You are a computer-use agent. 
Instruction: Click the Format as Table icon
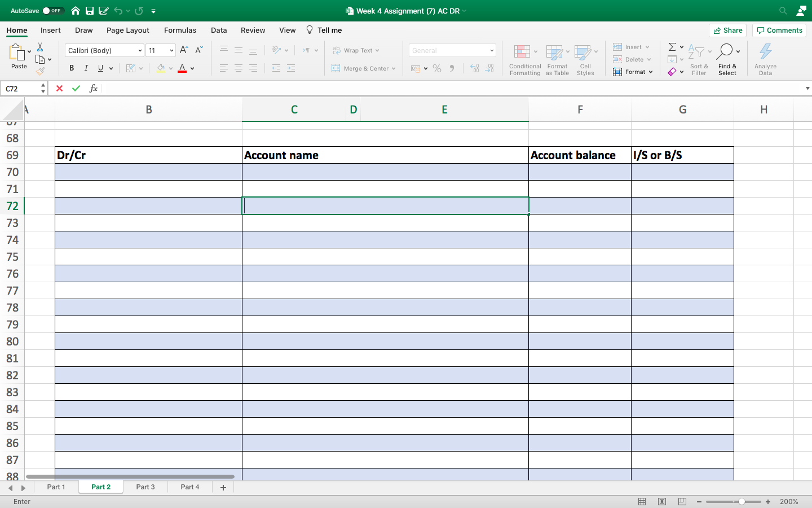coord(557,59)
